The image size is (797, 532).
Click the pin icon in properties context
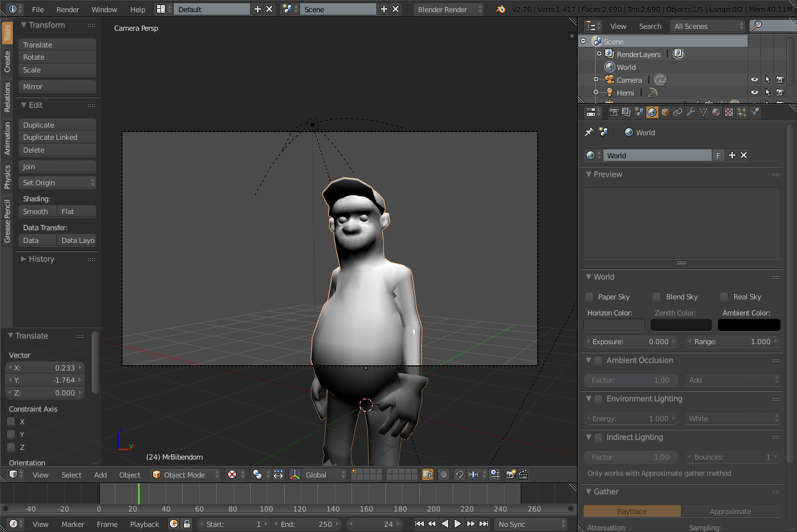click(x=589, y=132)
